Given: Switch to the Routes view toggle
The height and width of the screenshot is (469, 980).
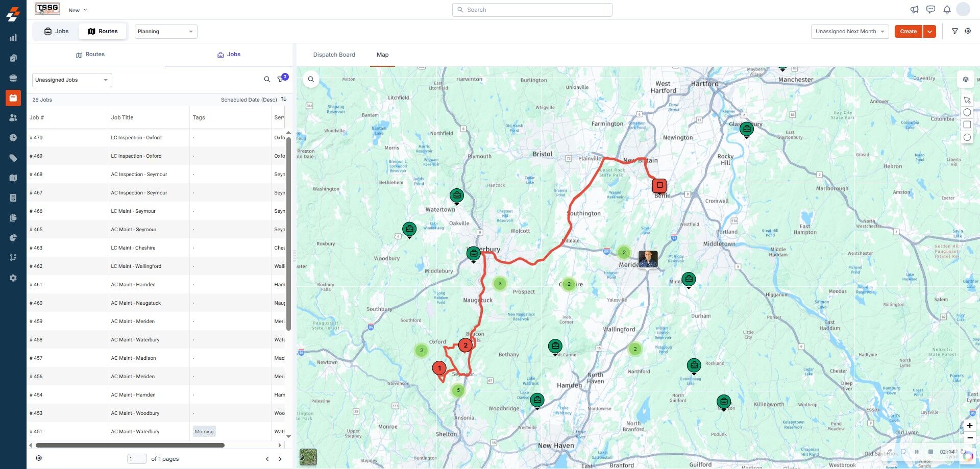Looking at the screenshot, I should pyautogui.click(x=103, y=31).
